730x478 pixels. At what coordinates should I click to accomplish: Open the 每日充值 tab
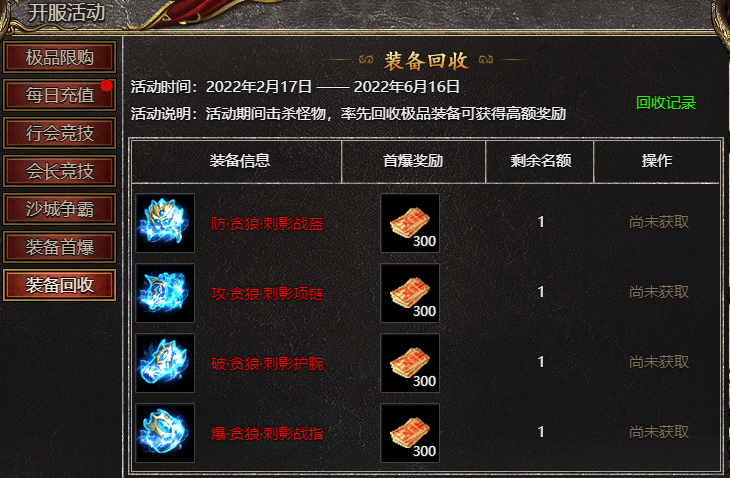[60, 95]
